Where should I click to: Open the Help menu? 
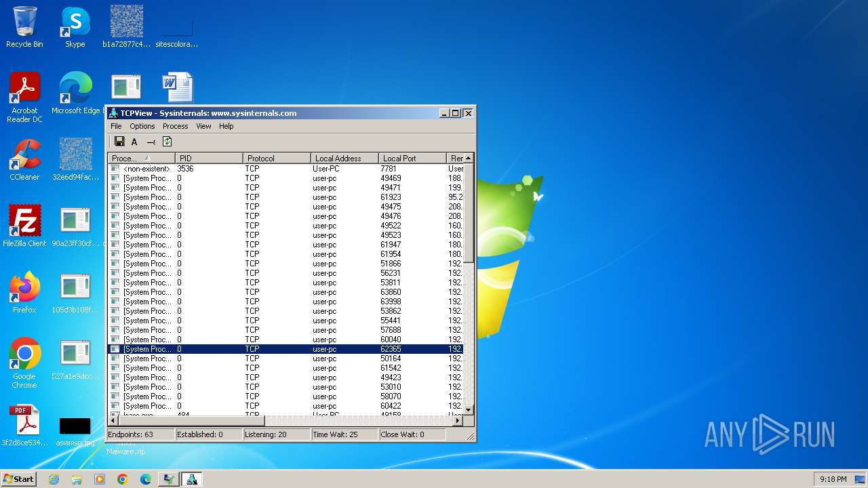pyautogui.click(x=226, y=126)
